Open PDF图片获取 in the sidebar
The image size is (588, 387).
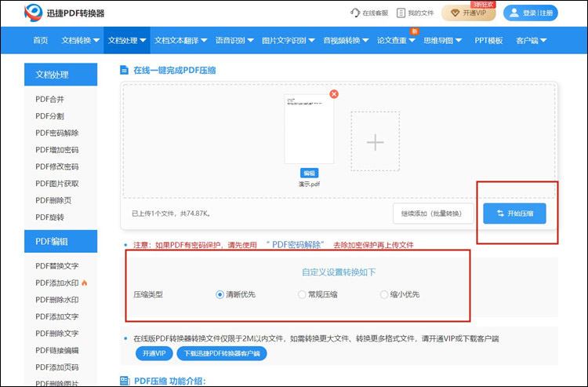[57, 184]
